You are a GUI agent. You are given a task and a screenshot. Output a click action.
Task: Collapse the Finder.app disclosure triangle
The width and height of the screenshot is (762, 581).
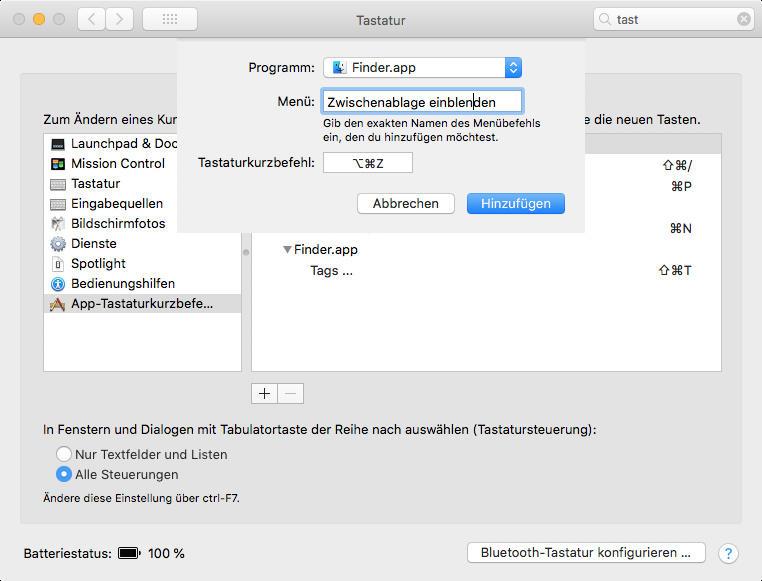click(287, 249)
